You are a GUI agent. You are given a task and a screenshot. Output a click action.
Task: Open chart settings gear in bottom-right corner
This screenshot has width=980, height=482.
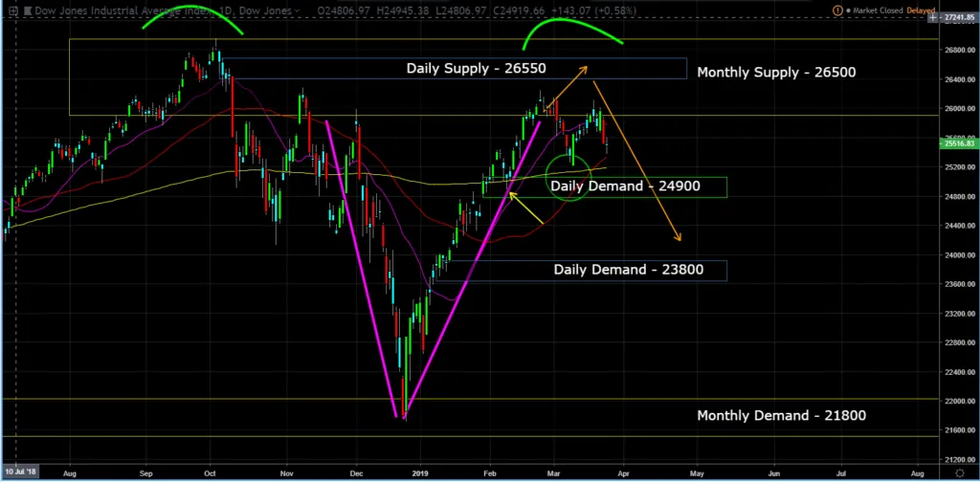(959, 473)
